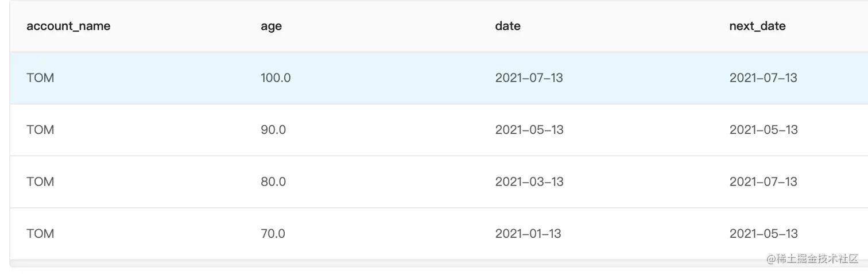This screenshot has width=868, height=274.
Task: Select the age cell showing 90.0
Action: [273, 130]
